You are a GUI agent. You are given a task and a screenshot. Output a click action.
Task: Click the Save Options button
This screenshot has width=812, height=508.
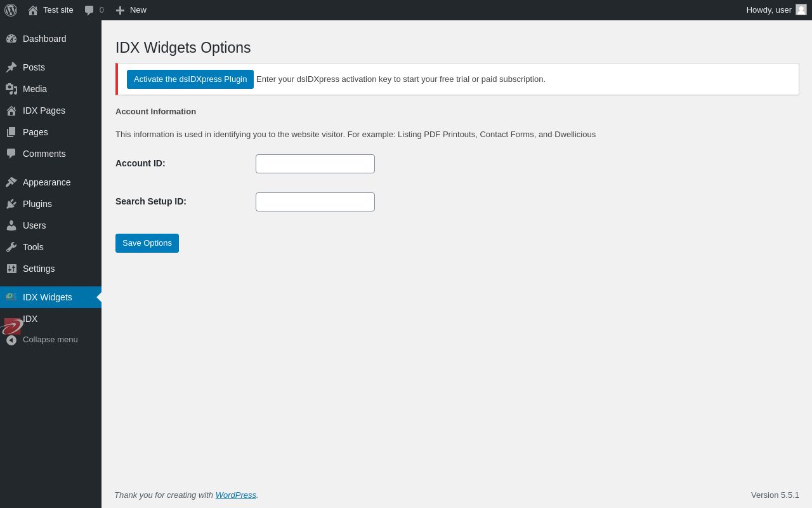click(x=147, y=243)
